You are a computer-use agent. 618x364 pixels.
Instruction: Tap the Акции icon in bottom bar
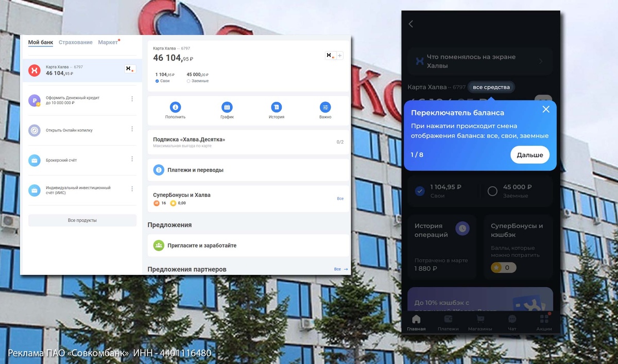tap(544, 319)
